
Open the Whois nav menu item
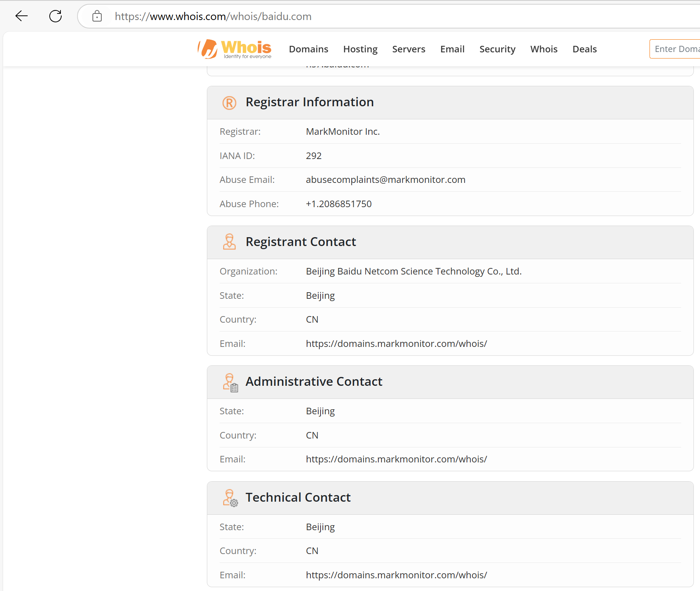pyautogui.click(x=544, y=49)
